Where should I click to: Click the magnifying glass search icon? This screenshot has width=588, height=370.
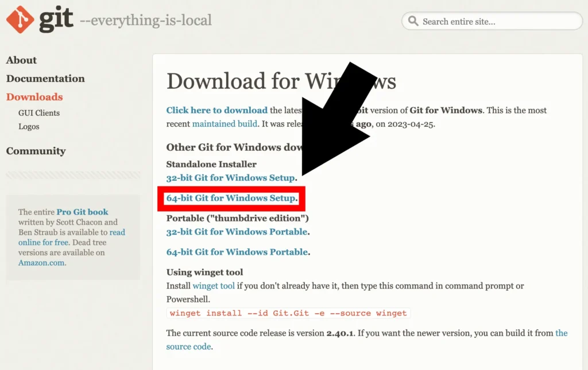click(x=413, y=21)
